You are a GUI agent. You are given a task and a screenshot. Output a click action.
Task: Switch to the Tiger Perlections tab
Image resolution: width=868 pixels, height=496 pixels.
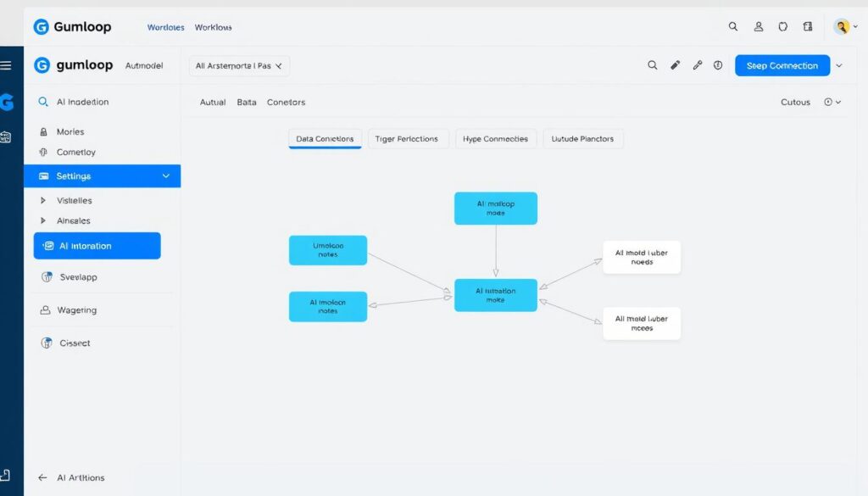click(x=408, y=138)
